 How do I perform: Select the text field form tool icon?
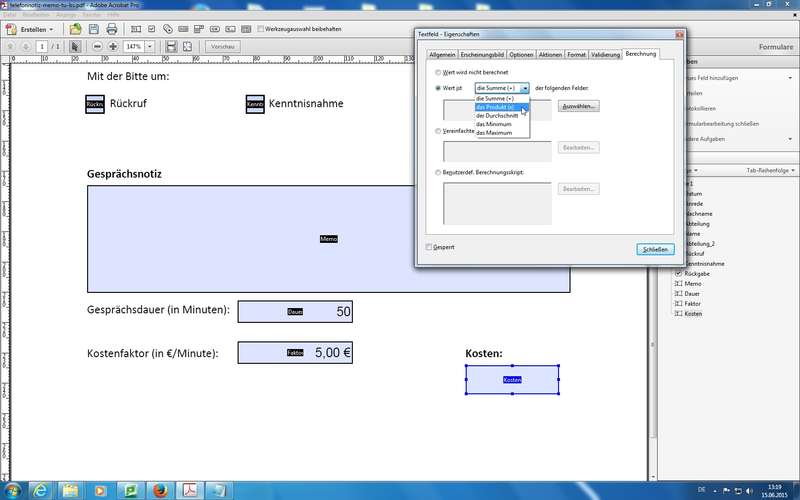136,29
